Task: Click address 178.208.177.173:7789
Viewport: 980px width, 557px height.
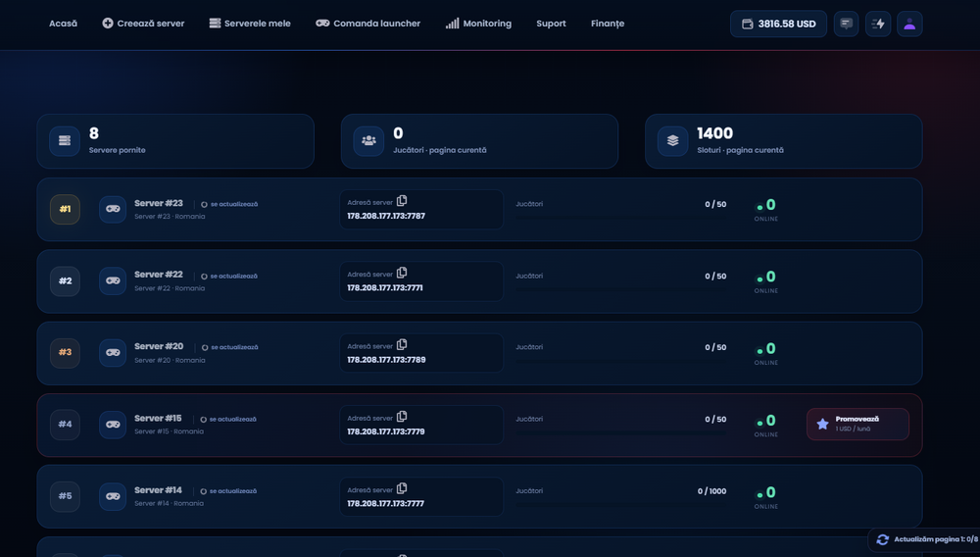Action: pyautogui.click(x=386, y=360)
